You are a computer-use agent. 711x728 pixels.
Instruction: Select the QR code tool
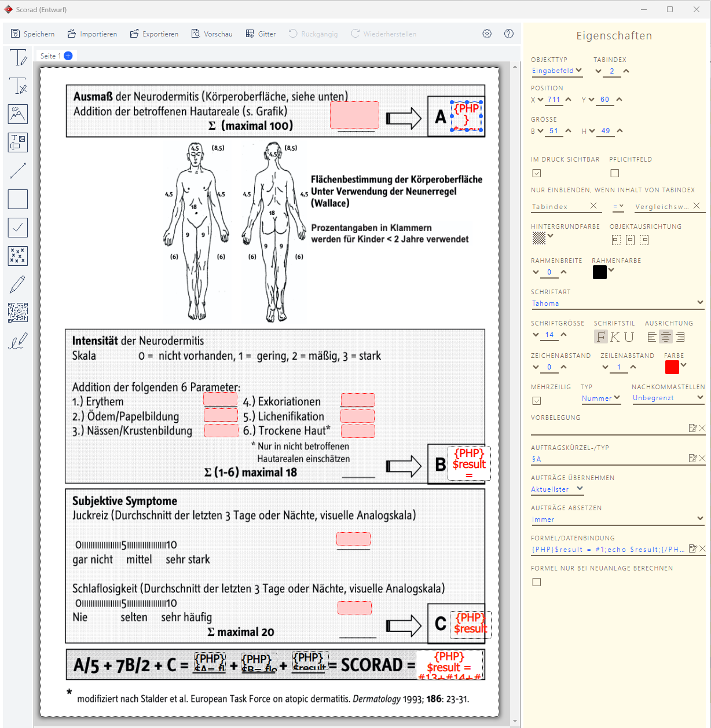tap(18, 312)
